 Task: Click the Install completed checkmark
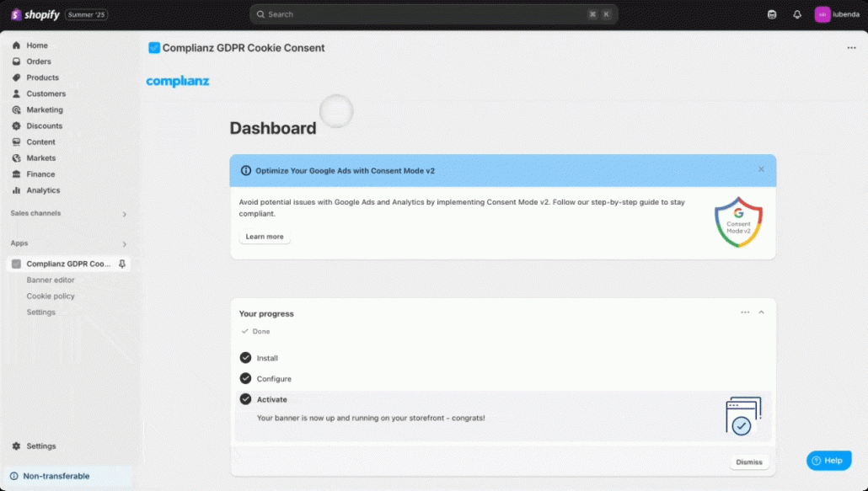point(245,357)
